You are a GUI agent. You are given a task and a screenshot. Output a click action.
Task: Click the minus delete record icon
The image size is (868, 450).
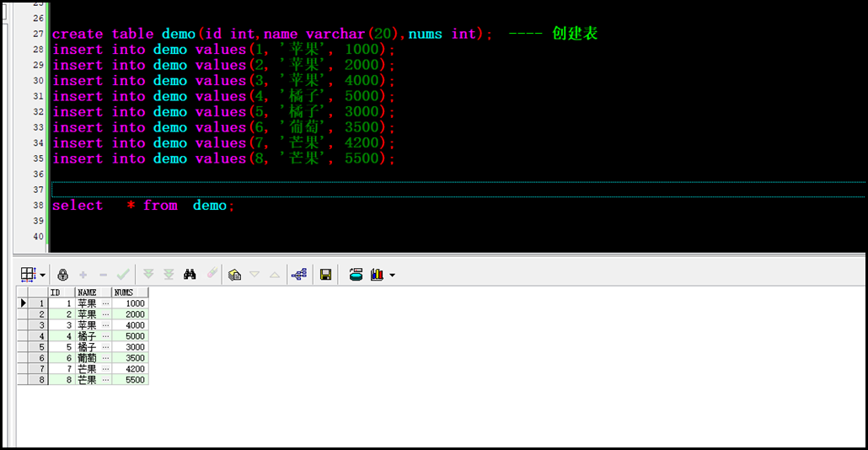[x=103, y=275]
